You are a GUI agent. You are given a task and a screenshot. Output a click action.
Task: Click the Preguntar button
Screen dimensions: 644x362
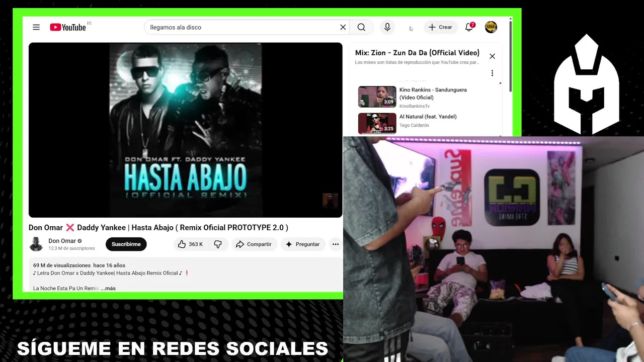click(302, 244)
